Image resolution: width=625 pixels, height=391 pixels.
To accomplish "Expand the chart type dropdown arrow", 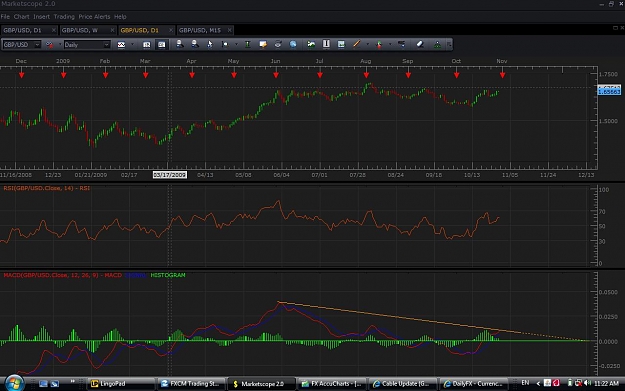I will pos(132,45).
